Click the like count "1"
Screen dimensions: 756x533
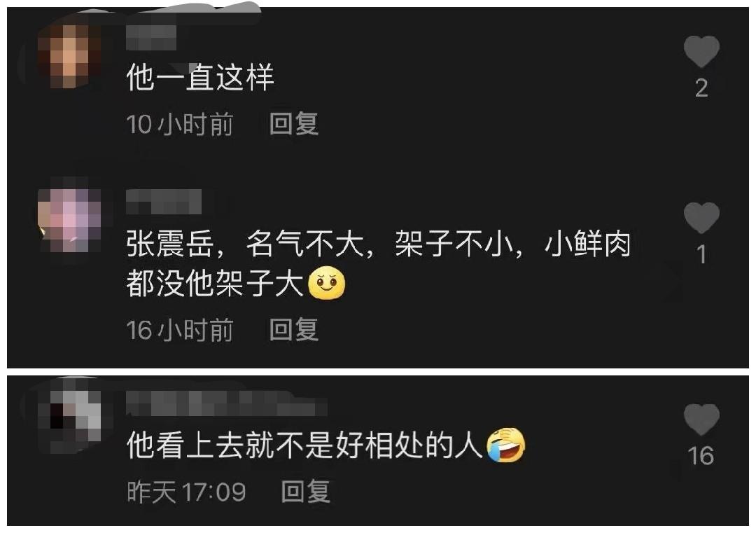click(x=702, y=255)
